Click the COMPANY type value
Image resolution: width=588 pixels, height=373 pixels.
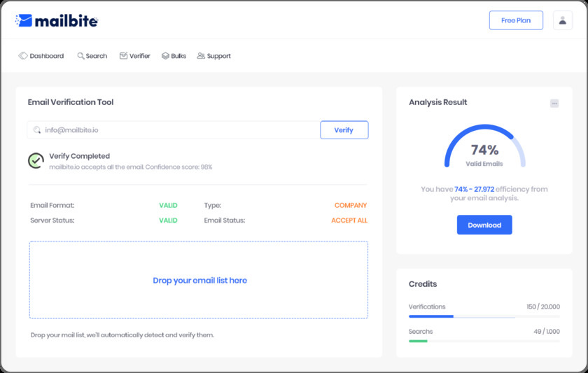351,206
